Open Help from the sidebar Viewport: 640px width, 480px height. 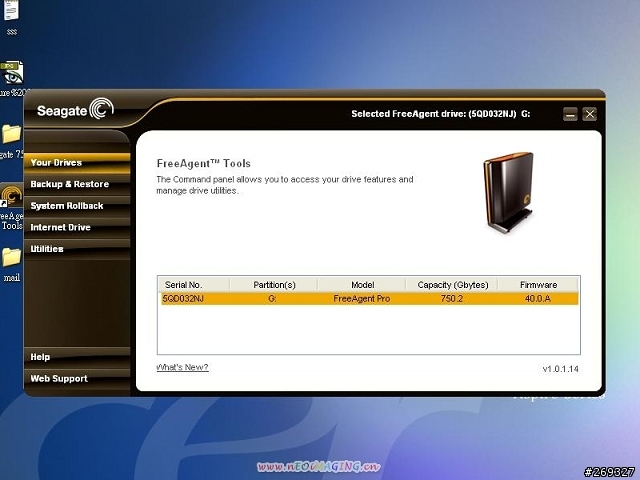[77, 357]
